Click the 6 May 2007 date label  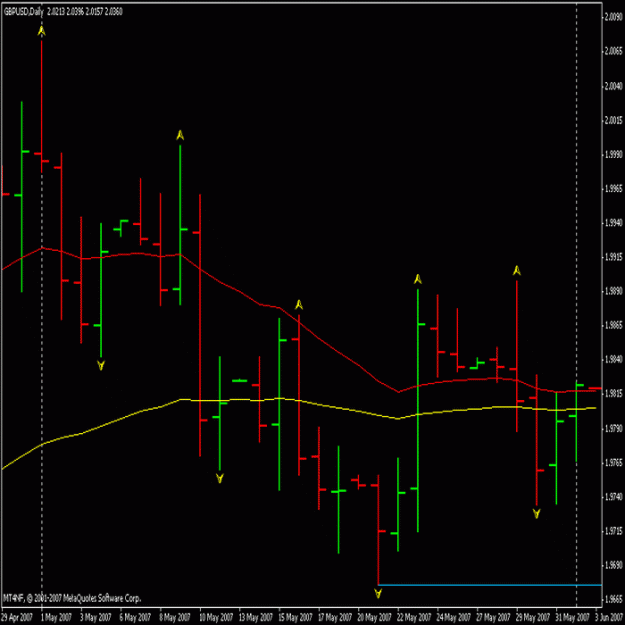coord(136,618)
